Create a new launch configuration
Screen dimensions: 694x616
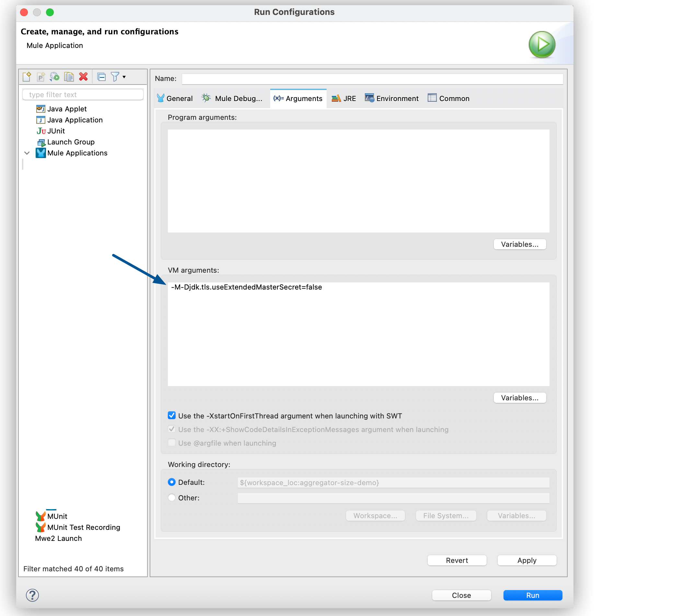point(27,76)
